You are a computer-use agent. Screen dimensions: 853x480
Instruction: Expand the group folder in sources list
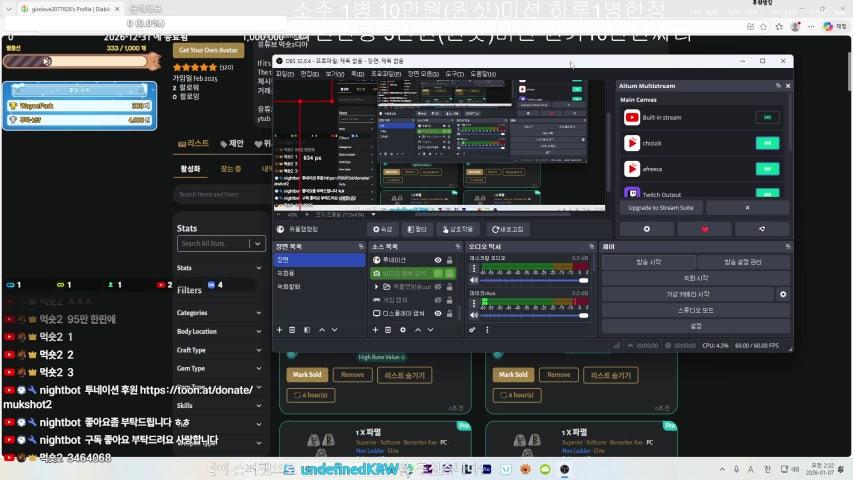(376, 287)
